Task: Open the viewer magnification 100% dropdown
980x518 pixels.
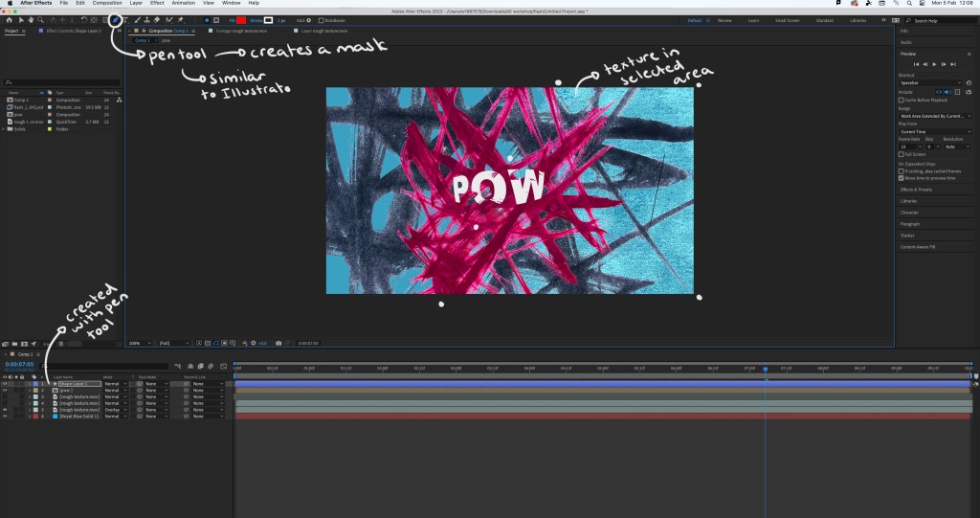Action: (x=137, y=343)
